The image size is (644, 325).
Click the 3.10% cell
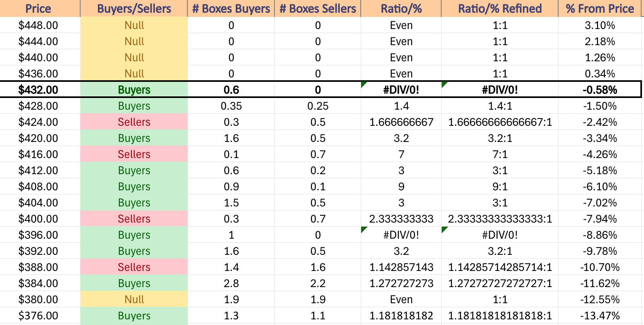coord(600,25)
